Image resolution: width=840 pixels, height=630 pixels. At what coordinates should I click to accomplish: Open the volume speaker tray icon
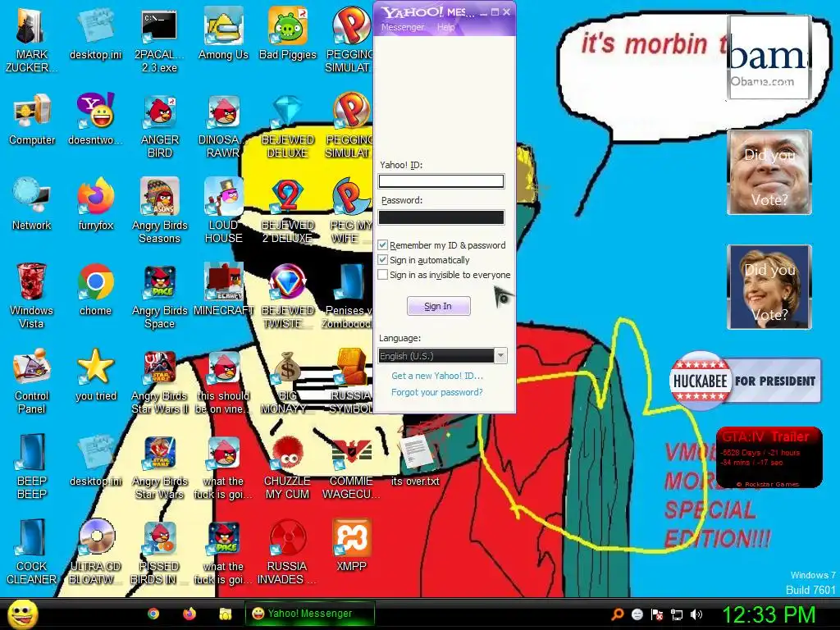tap(696, 614)
